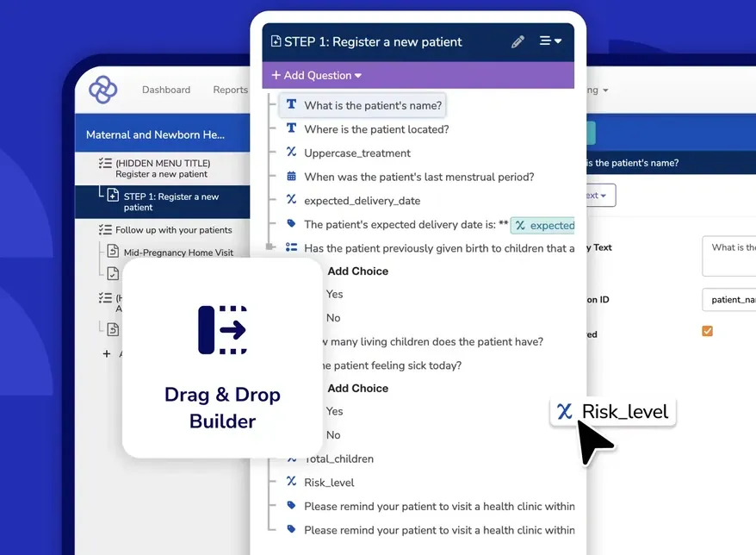
Task: Open the Text type dropdown on the right panel
Action: coord(601,196)
